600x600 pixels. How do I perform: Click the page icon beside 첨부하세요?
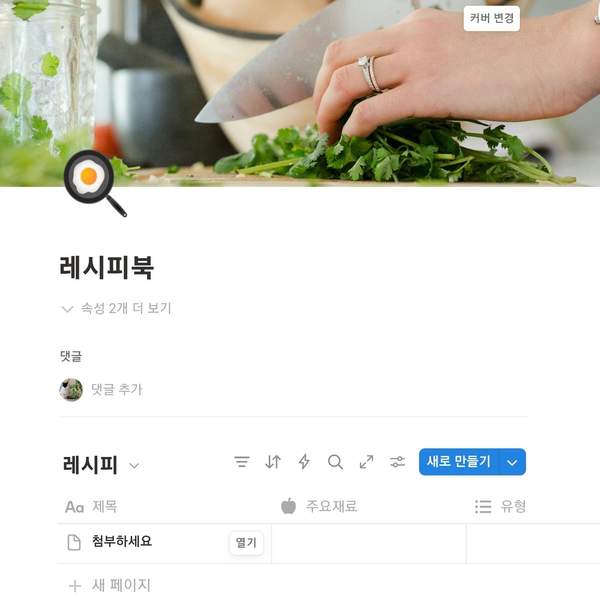click(74, 543)
